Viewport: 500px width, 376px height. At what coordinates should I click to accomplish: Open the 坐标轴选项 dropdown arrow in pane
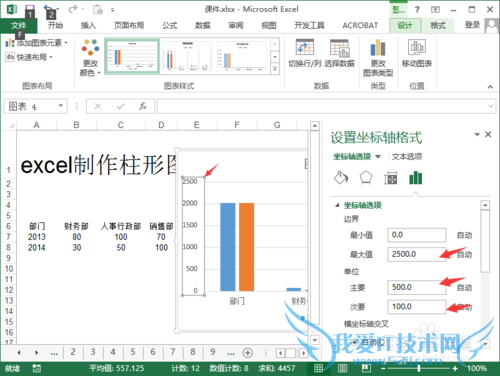[378, 156]
